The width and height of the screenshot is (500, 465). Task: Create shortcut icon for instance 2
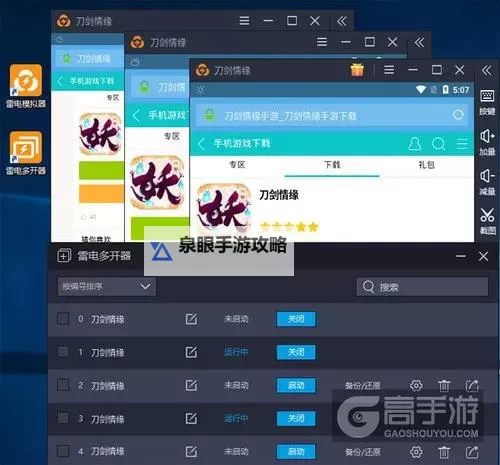tap(472, 386)
